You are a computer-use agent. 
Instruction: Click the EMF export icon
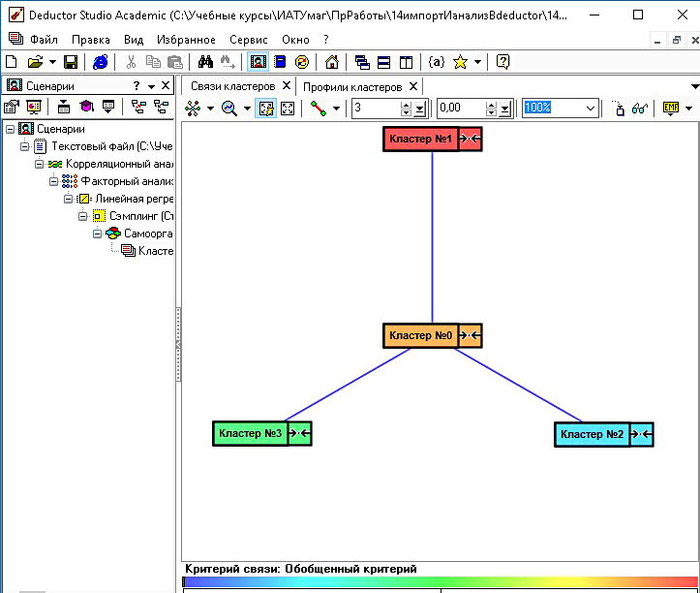[671, 109]
